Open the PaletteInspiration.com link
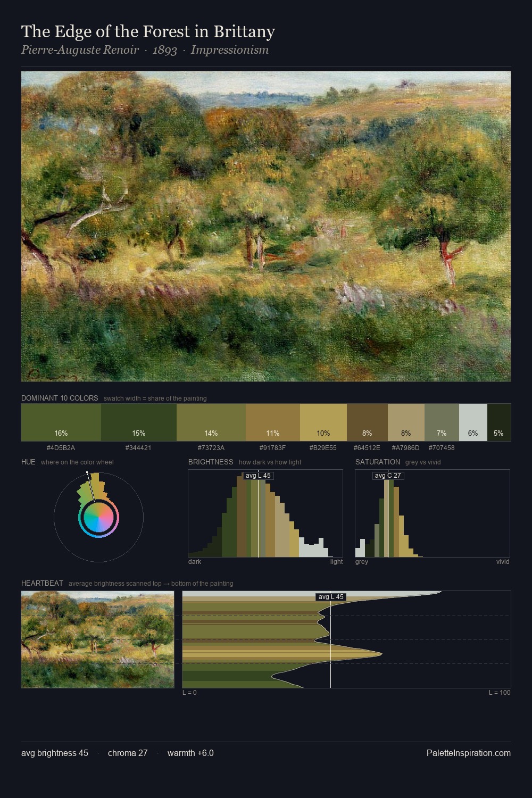 click(x=469, y=753)
